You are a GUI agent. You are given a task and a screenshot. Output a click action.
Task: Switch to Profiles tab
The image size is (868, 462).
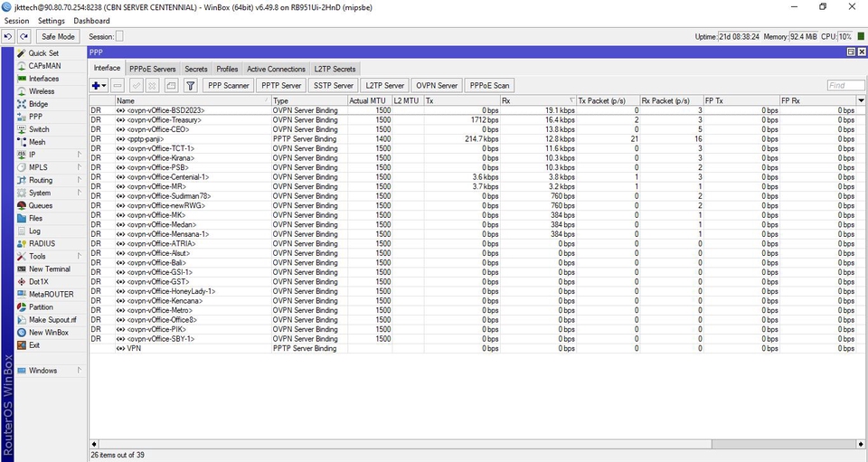227,69
